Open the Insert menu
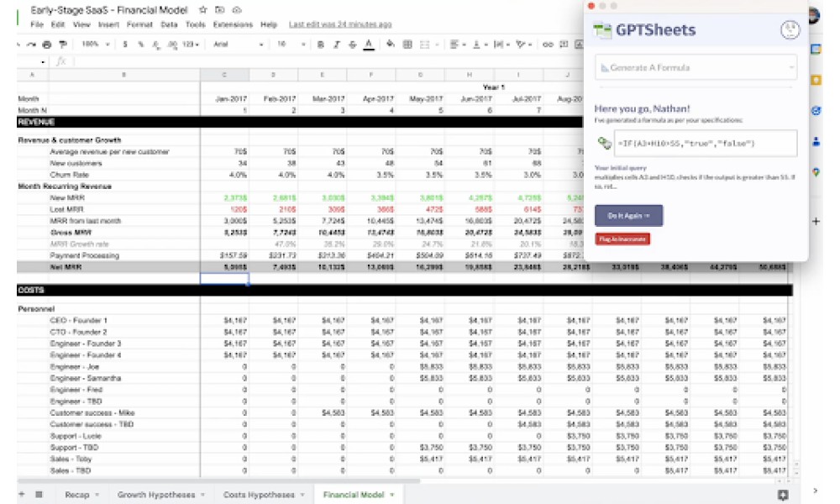This screenshot has width=840, height=504. 108,24
